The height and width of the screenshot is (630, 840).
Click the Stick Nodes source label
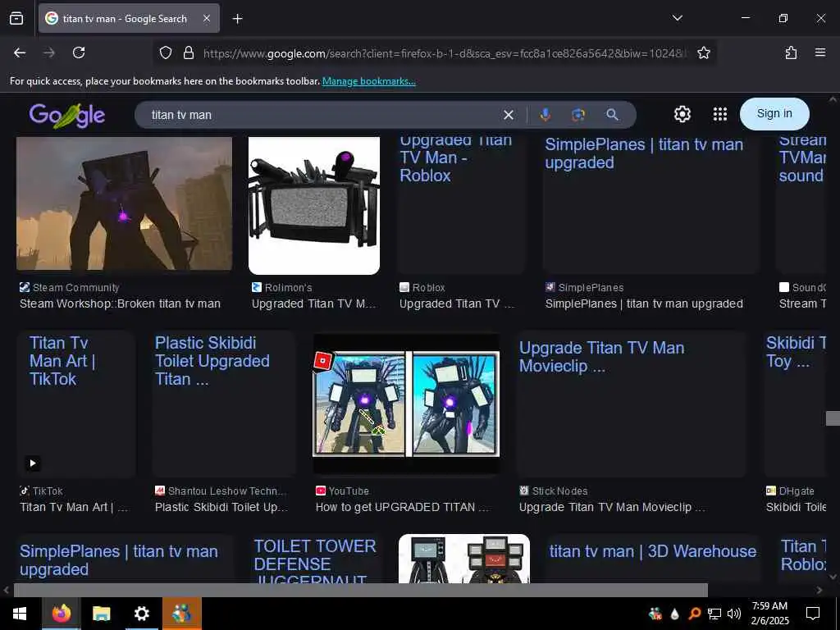click(x=559, y=491)
